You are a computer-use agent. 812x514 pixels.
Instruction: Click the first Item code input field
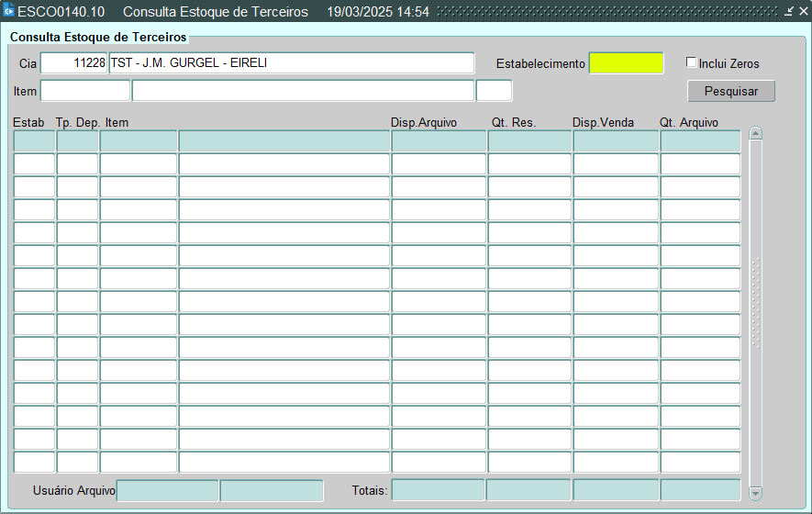(85, 91)
